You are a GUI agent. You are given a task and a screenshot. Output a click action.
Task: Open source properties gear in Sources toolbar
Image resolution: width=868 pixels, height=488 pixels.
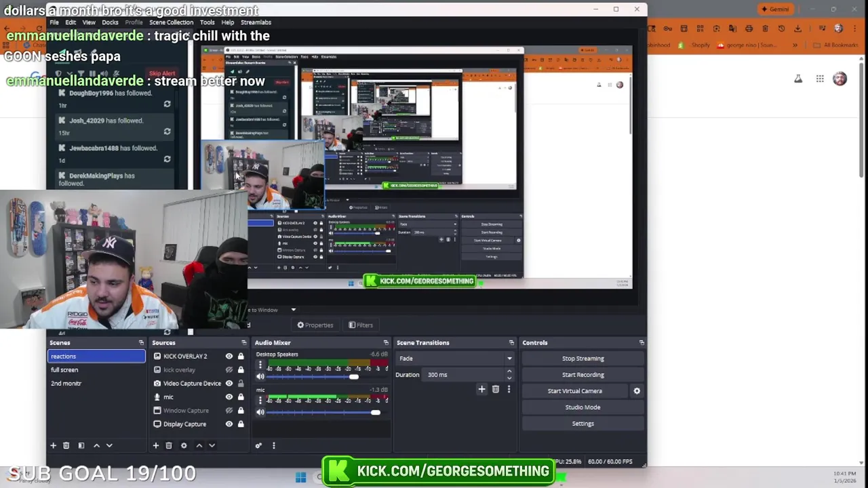(x=184, y=445)
